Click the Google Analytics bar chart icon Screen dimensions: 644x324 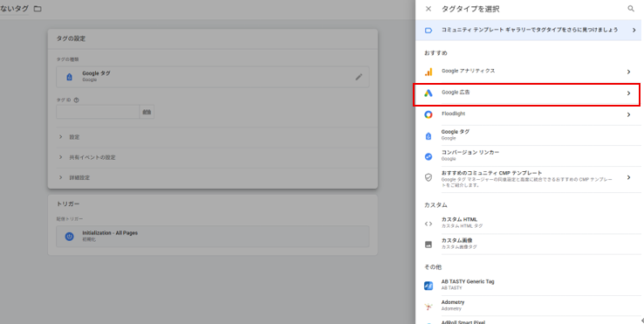[428, 72]
